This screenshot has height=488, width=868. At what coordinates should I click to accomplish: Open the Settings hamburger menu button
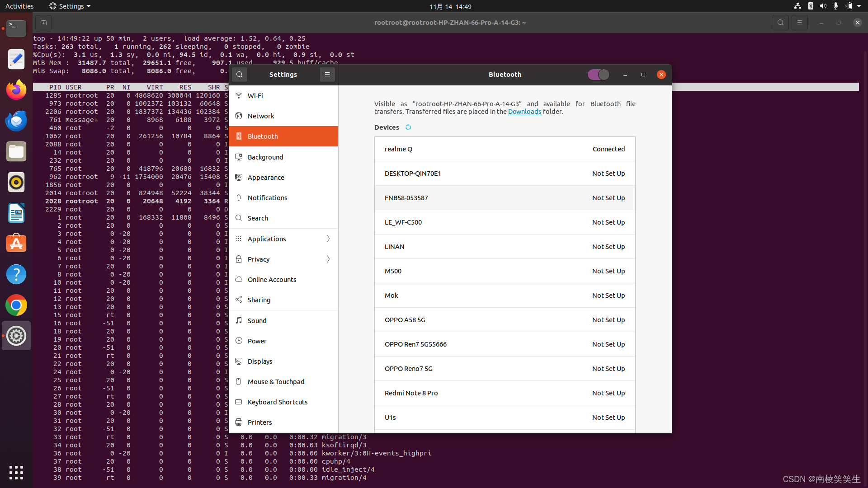click(x=327, y=75)
